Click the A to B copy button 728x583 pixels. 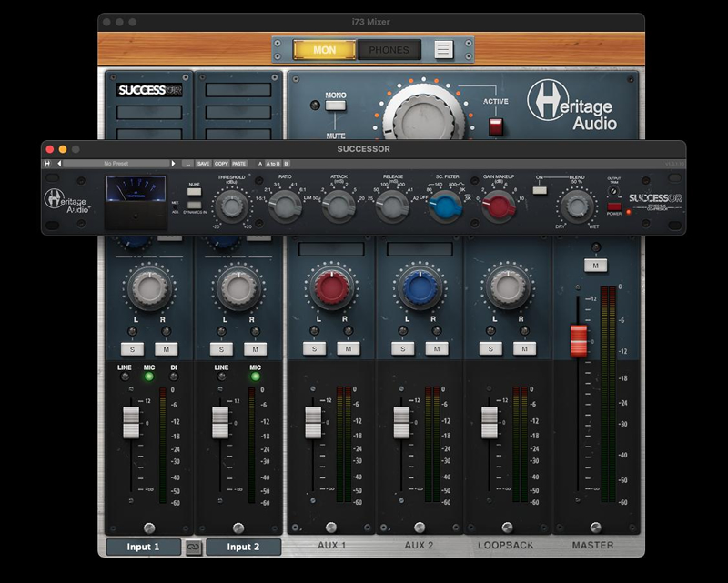point(273,164)
